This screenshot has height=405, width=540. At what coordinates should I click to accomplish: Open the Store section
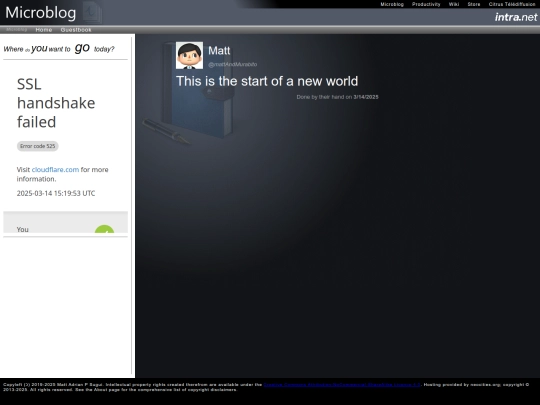[x=474, y=4]
